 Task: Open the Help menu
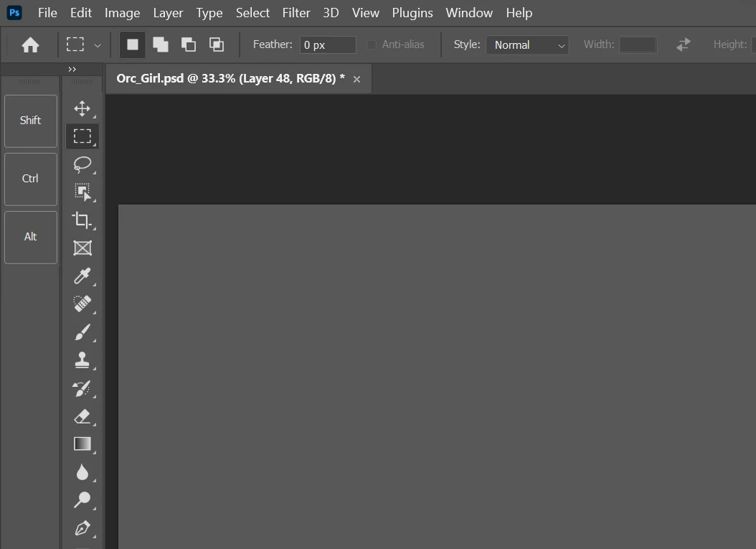(x=519, y=12)
